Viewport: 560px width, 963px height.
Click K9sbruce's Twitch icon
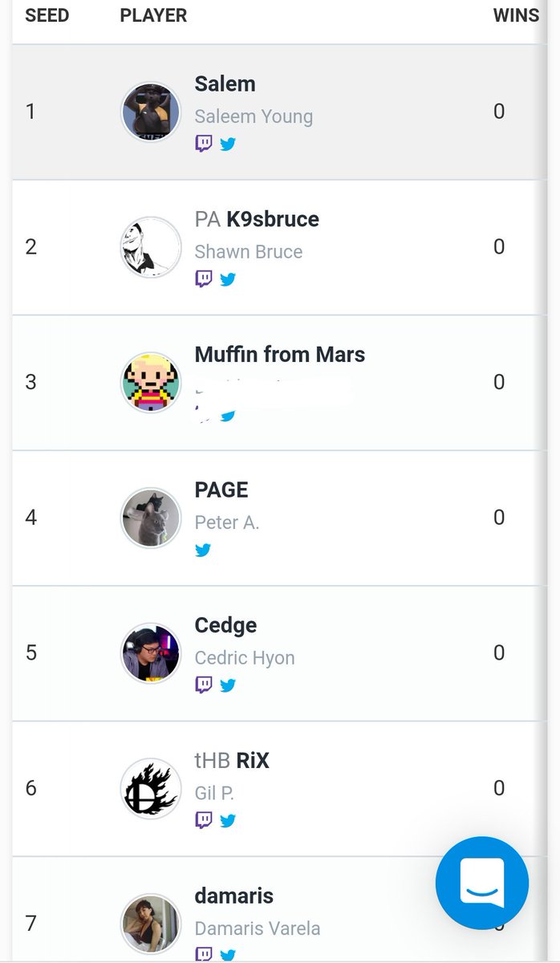pyautogui.click(x=204, y=279)
